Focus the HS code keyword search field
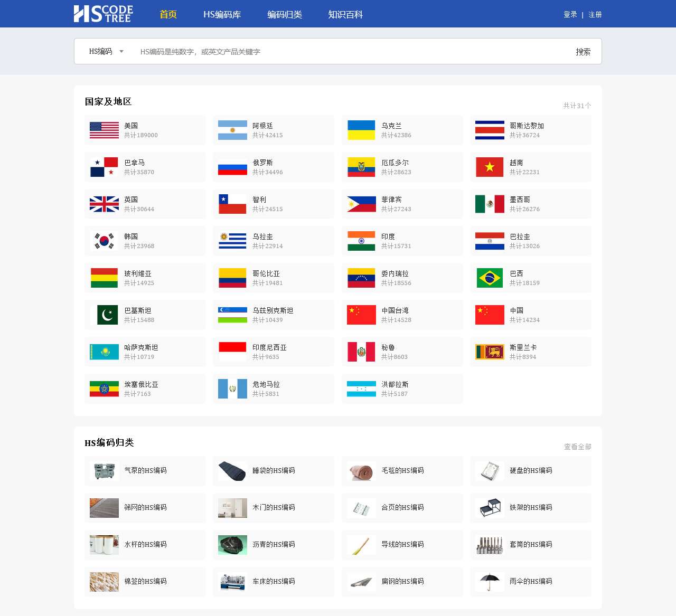Viewport: 676px width, 616px height. (349, 51)
